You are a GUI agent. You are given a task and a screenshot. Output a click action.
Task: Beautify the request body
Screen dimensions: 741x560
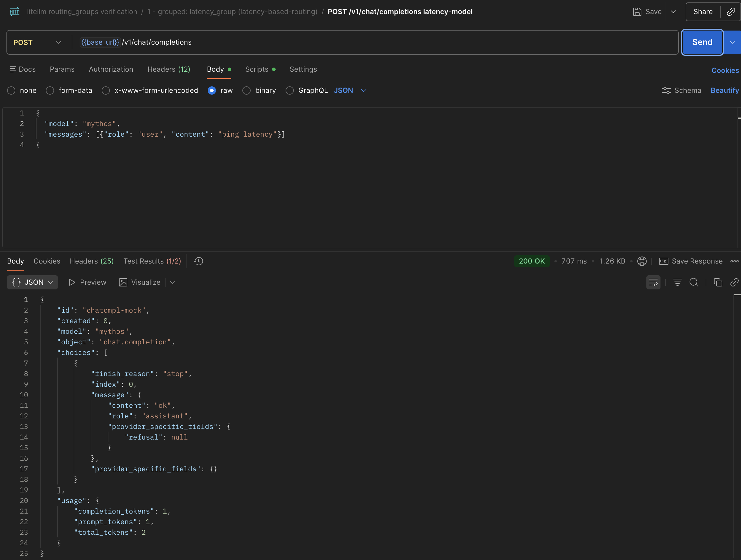725,90
